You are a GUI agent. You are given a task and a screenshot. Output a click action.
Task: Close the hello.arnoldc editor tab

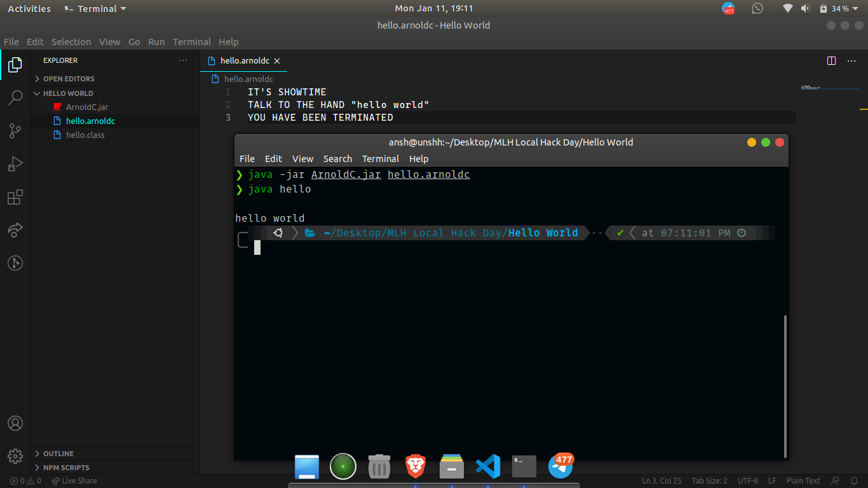pyautogui.click(x=277, y=61)
